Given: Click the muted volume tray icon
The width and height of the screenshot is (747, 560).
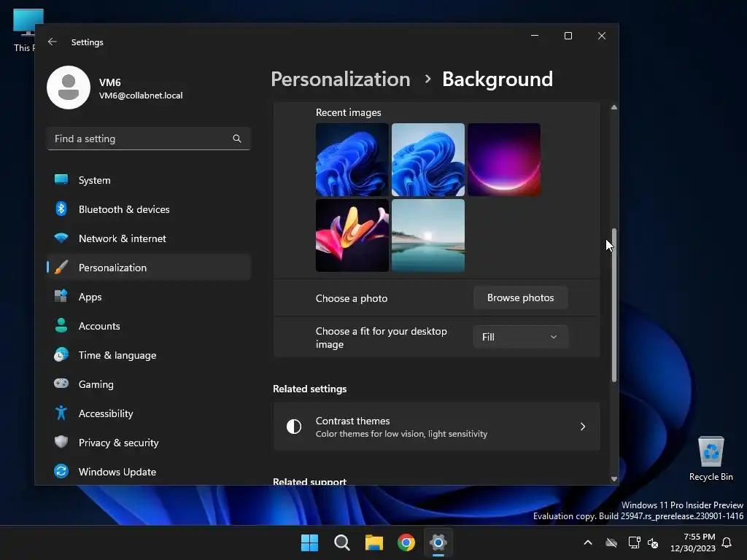Looking at the screenshot, I should (x=653, y=542).
